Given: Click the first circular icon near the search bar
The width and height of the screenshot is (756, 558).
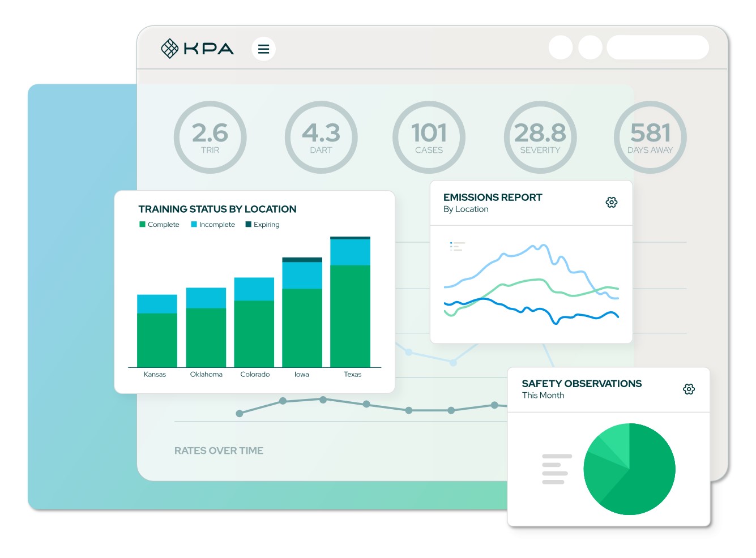Looking at the screenshot, I should [561, 48].
